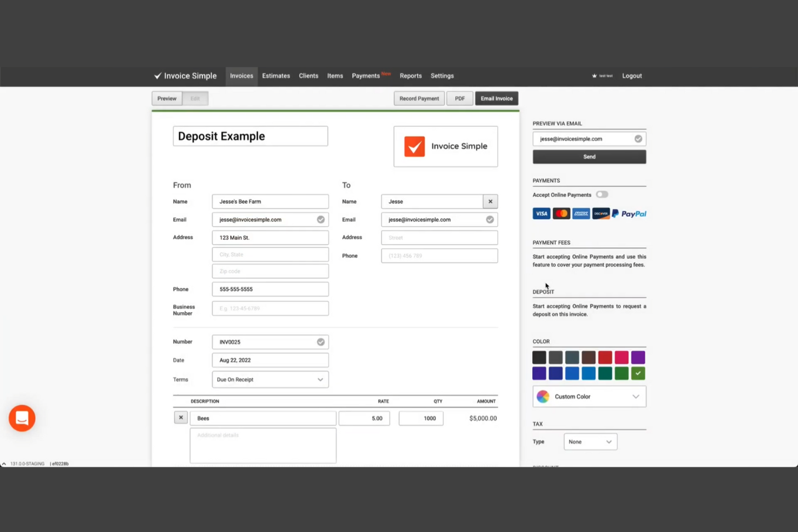
Task: Click the Discover card icon
Action: point(601,213)
